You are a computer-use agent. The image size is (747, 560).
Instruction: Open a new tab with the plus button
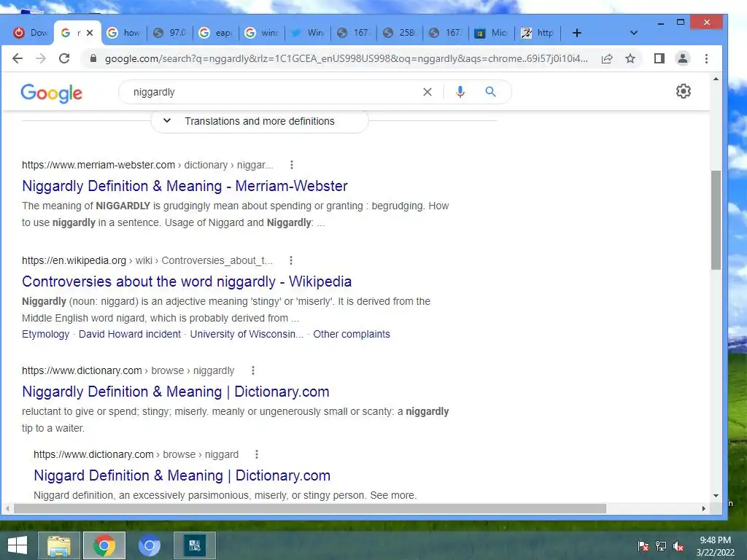(577, 33)
